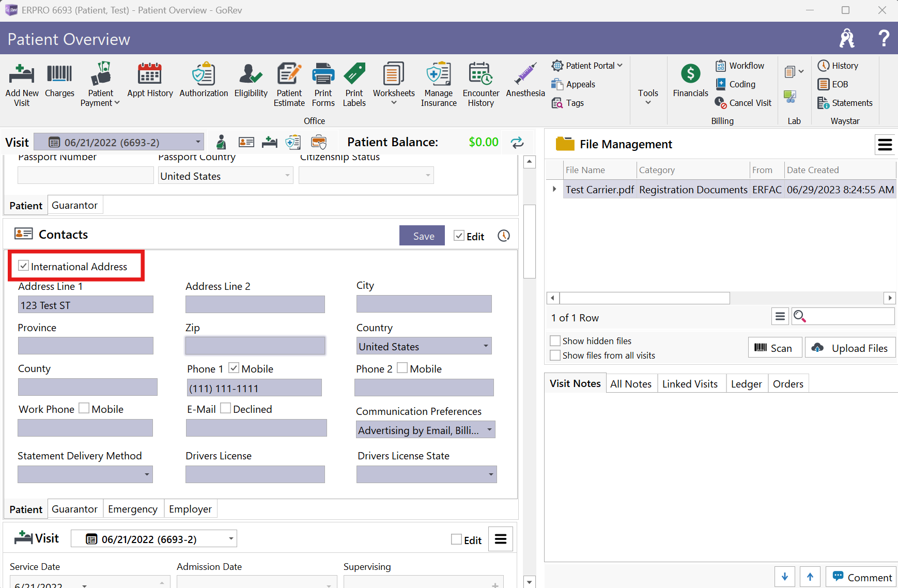
Task: Open Financials
Action: click(690, 80)
